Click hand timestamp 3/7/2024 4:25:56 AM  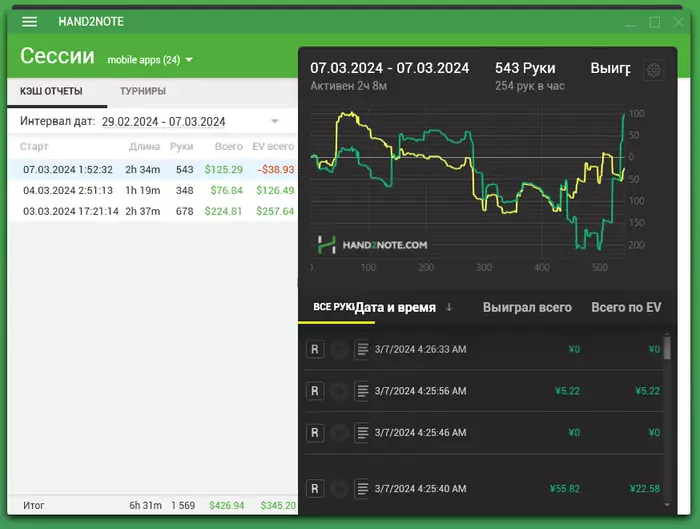(421, 391)
